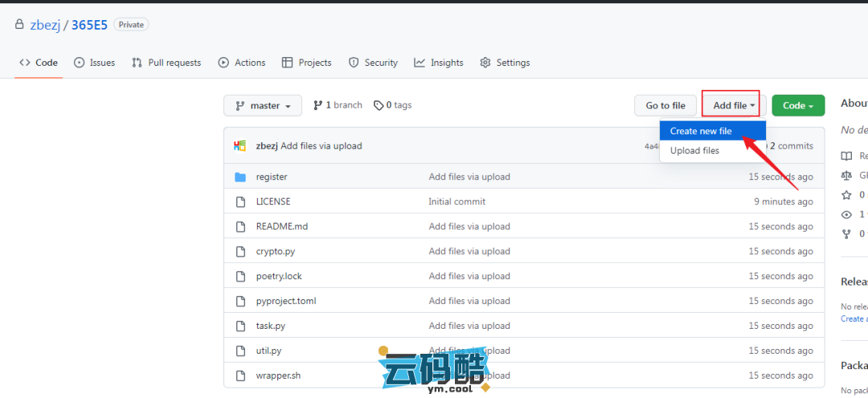Click the zbezj owner link in breadcrumb
The width and height of the screenshot is (868, 398).
(x=45, y=25)
